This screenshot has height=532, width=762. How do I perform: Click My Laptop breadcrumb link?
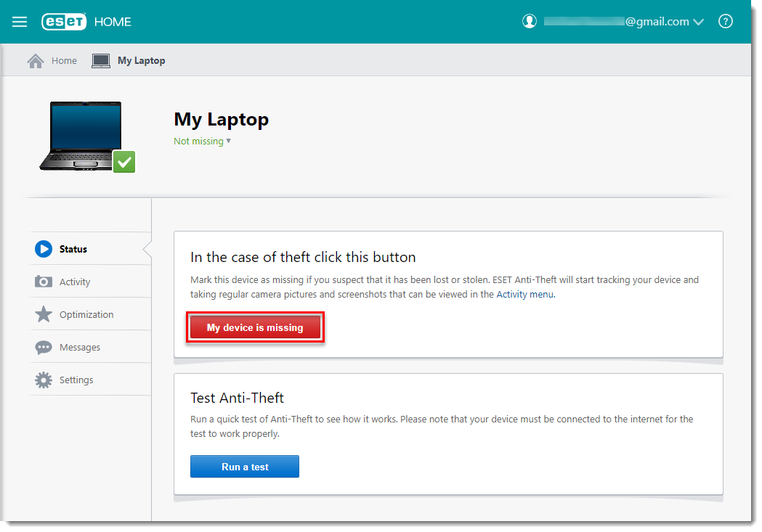pos(142,61)
